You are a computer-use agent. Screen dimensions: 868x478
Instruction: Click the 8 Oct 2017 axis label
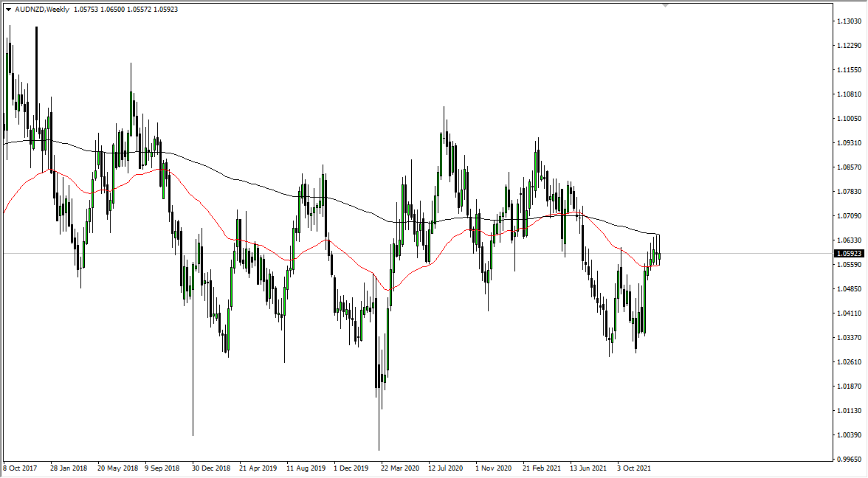click(18, 468)
